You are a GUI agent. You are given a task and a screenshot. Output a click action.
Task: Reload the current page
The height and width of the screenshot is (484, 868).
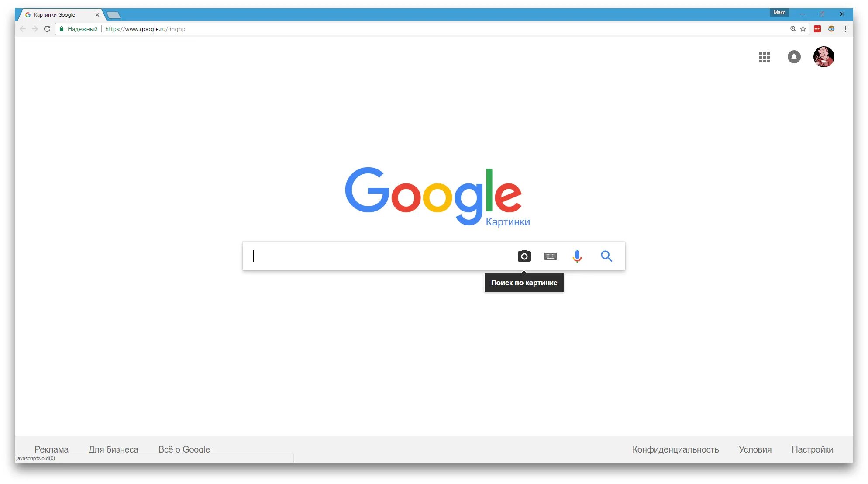click(x=47, y=29)
